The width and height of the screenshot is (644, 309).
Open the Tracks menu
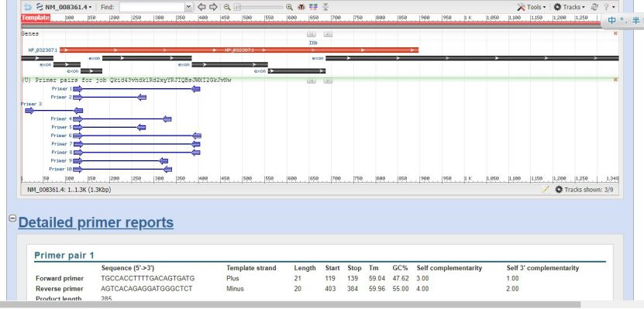(x=570, y=7)
